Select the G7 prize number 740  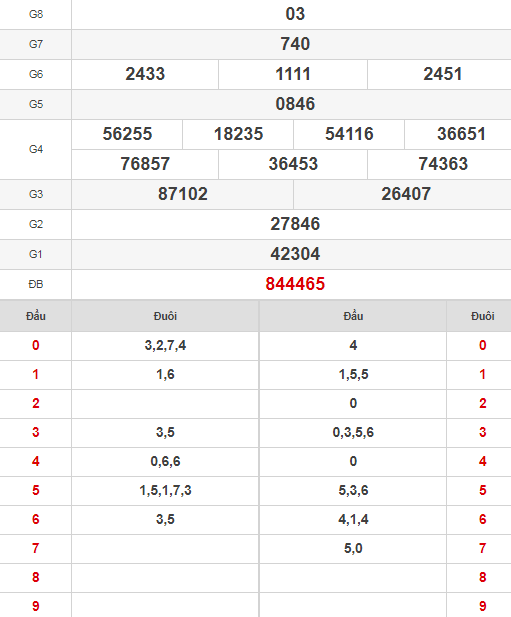pyautogui.click(x=295, y=44)
